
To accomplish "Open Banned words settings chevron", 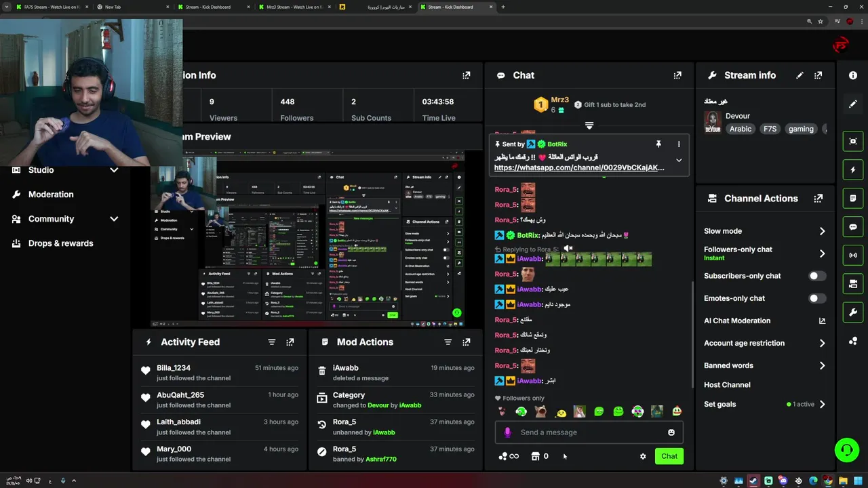I will click(822, 365).
